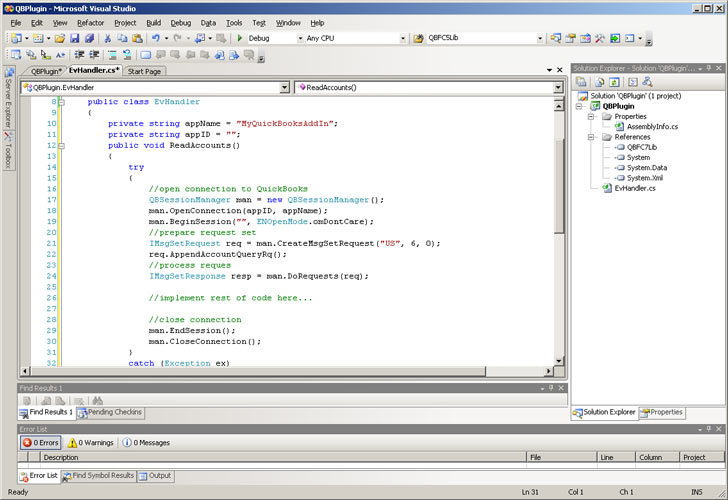Open the ReadAccounts() member dropdown
Image resolution: width=728 pixels, height=500 pixels.
(x=558, y=87)
